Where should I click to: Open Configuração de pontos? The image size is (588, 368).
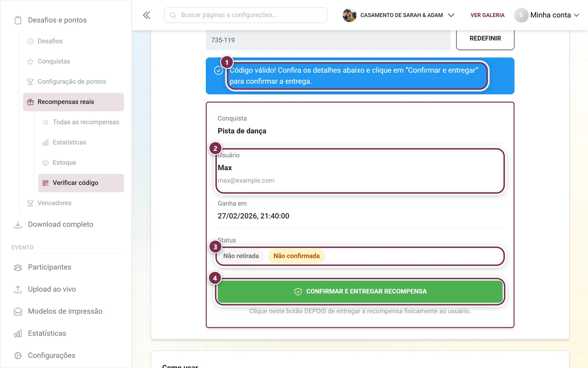coord(72,82)
